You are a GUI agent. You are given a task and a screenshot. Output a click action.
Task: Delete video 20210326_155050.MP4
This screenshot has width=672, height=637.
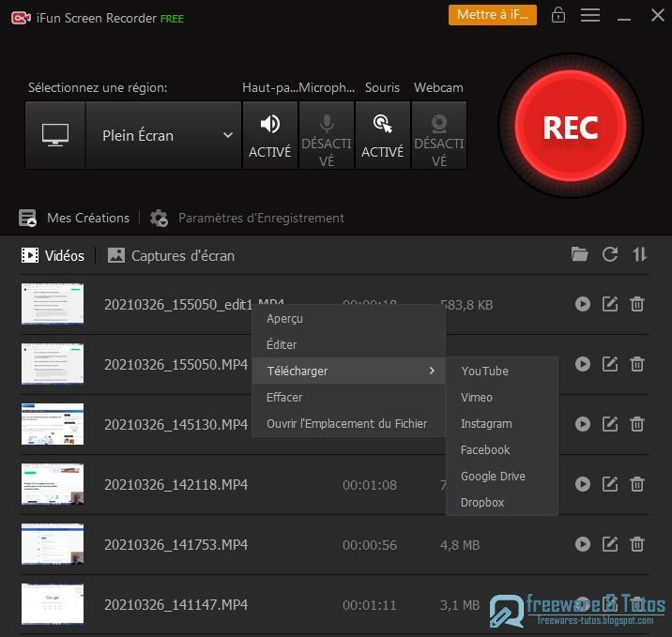click(x=637, y=364)
